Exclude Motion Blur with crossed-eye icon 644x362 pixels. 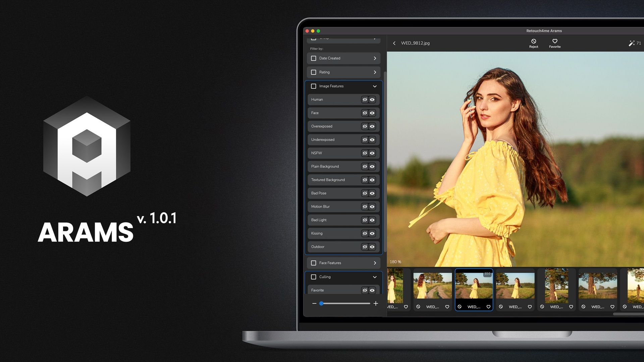365,207
